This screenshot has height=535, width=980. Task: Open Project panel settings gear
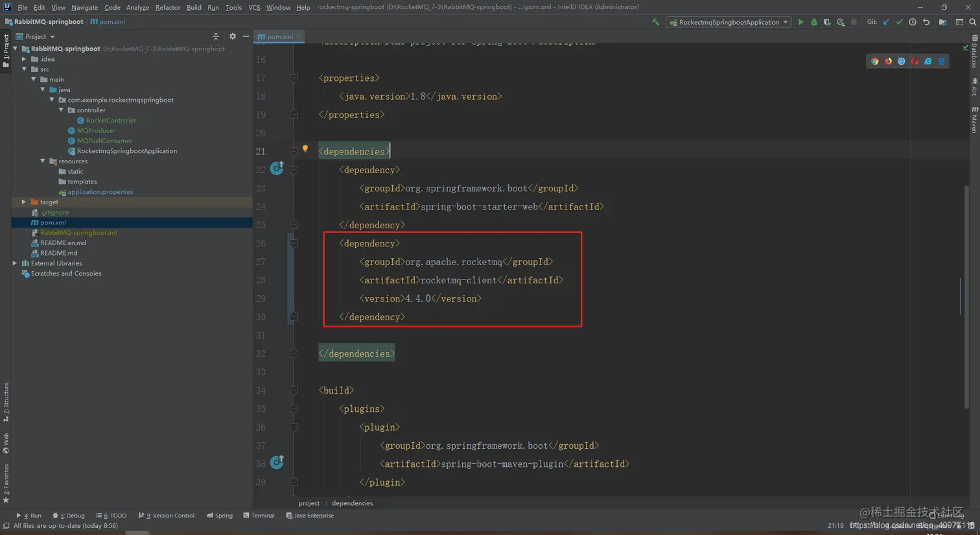click(x=233, y=36)
